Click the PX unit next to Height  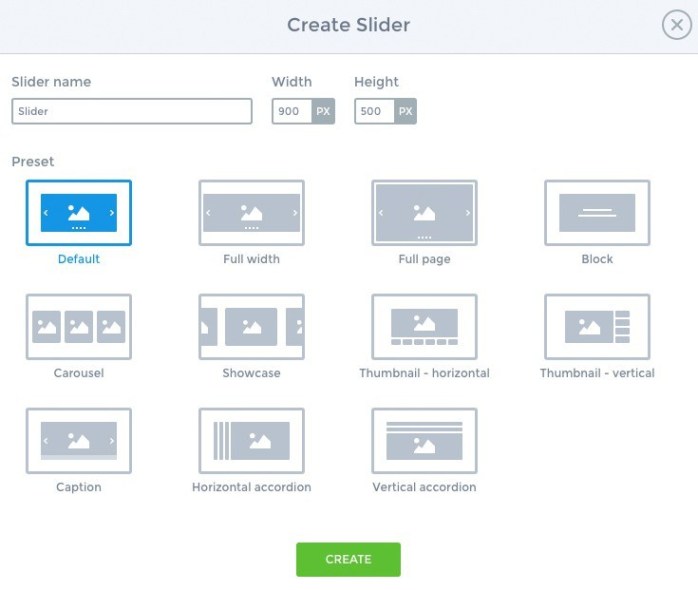[406, 111]
